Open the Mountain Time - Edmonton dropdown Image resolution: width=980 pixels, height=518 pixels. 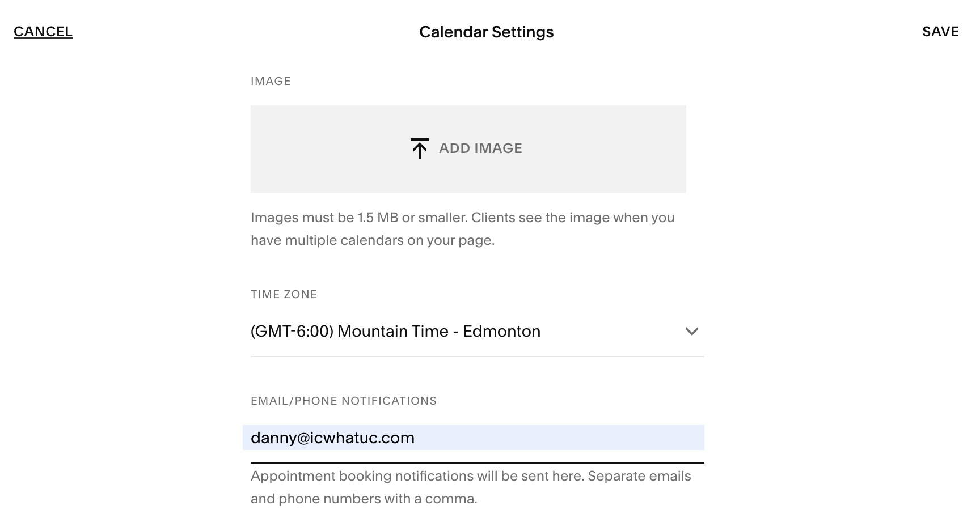click(x=478, y=332)
